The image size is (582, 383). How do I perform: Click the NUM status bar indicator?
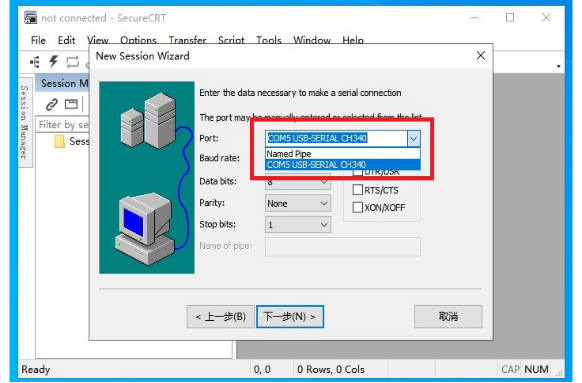(x=536, y=369)
